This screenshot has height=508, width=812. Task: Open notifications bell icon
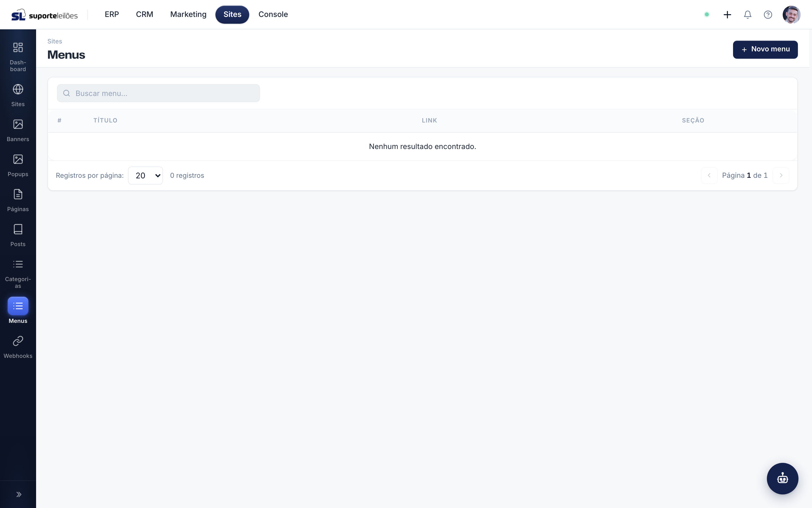(748, 14)
